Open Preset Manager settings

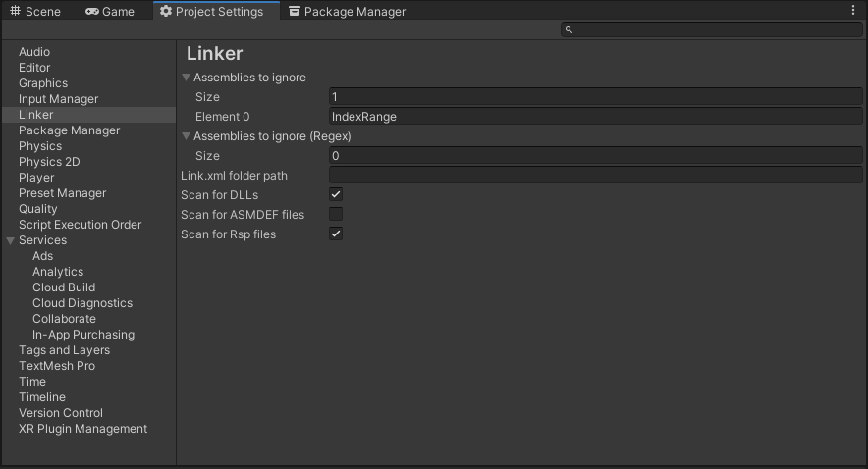coord(62,193)
